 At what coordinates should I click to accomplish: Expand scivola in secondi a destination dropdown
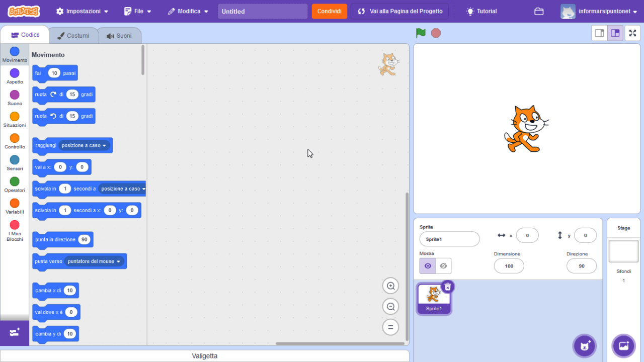pos(122,189)
